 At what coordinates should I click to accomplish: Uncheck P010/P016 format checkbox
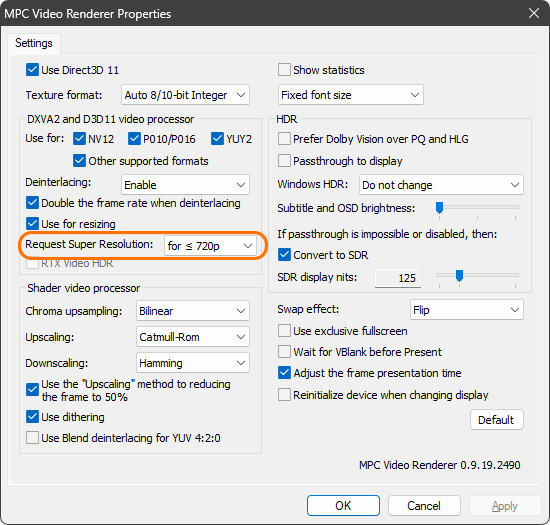134,139
